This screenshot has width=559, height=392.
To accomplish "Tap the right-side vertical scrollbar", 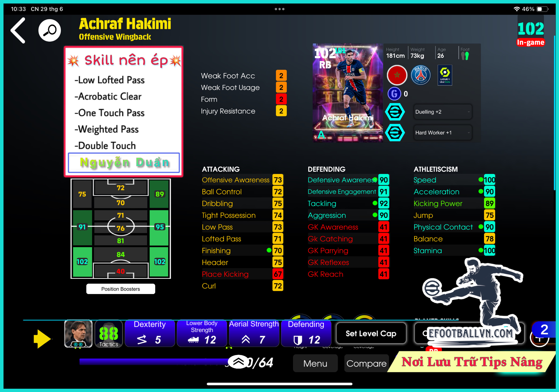I will tap(554, 113).
